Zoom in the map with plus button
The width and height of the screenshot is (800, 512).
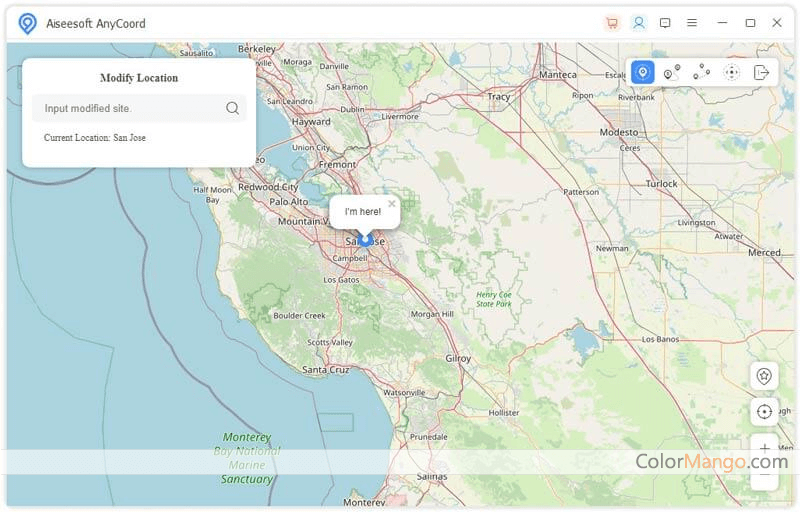click(764, 448)
